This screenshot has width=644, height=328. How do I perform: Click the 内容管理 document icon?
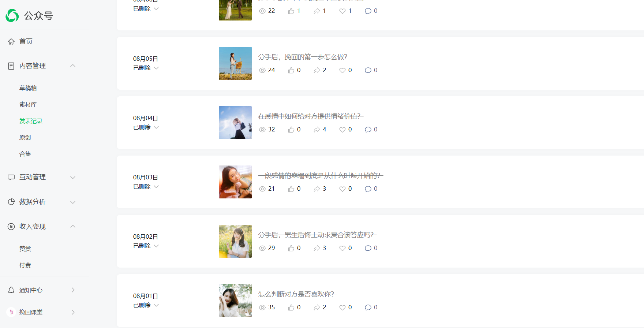click(x=11, y=66)
